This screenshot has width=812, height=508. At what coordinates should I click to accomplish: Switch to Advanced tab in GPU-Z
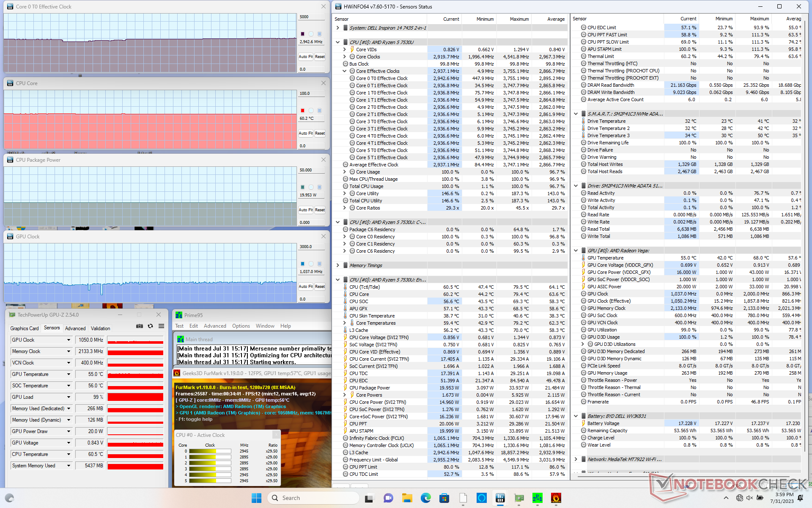pyautogui.click(x=75, y=328)
